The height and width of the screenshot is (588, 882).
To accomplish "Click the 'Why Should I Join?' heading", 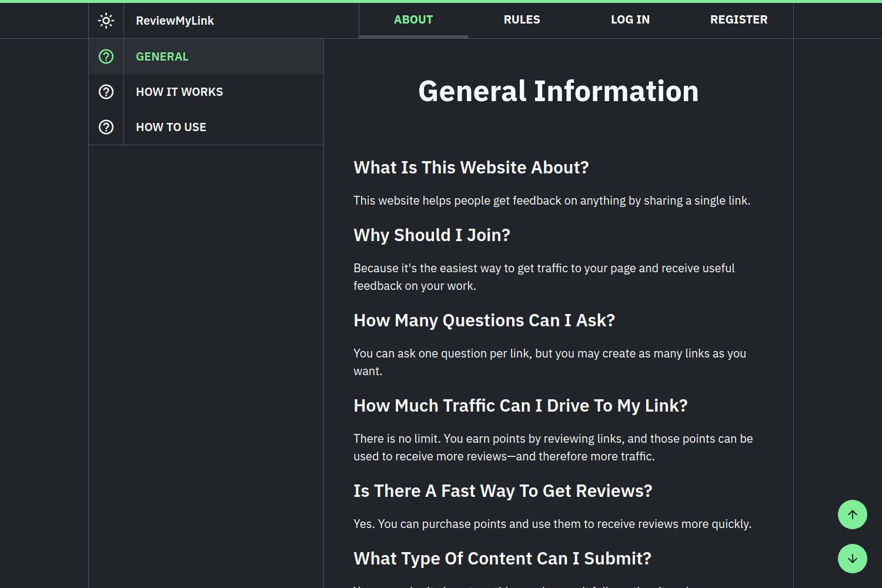I will (x=432, y=235).
